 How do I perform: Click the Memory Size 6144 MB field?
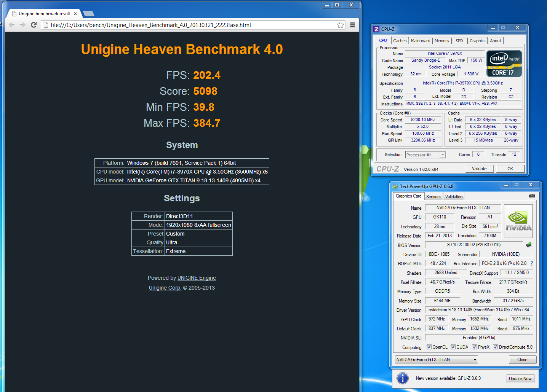click(442, 301)
